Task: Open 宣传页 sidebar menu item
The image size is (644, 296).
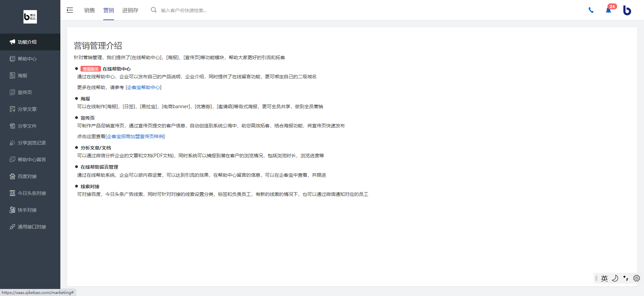Action: pyautogui.click(x=30, y=92)
